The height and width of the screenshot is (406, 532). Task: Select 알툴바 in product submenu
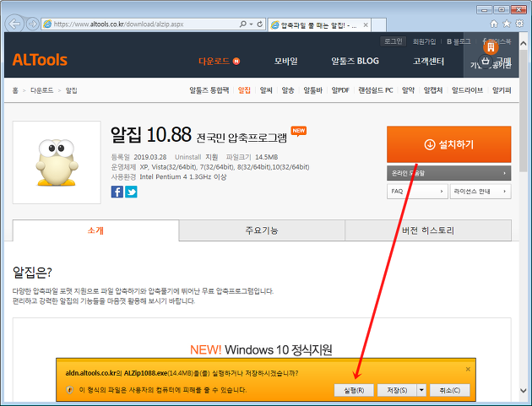click(x=312, y=90)
